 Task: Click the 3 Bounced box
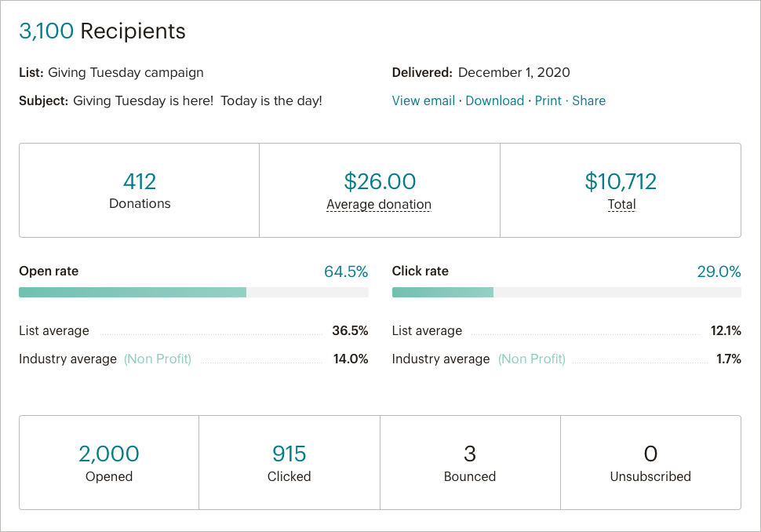470,462
